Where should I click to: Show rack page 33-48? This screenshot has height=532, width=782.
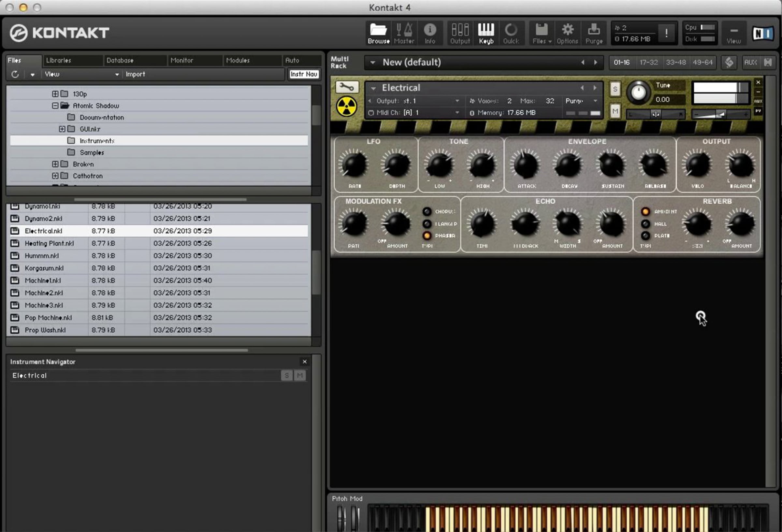tap(676, 62)
